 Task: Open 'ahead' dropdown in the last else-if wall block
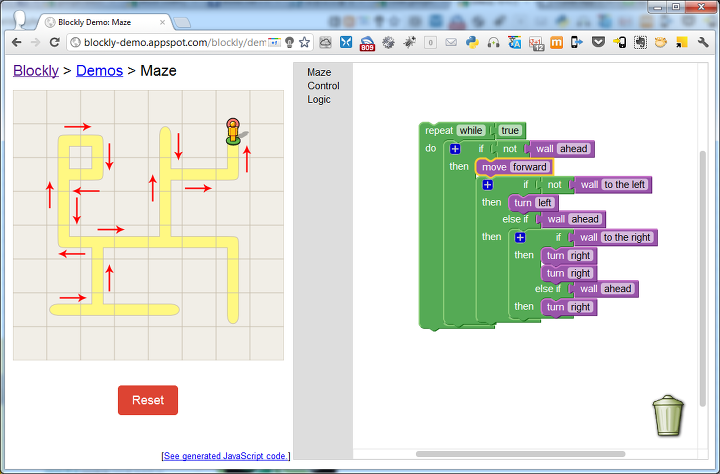point(618,289)
